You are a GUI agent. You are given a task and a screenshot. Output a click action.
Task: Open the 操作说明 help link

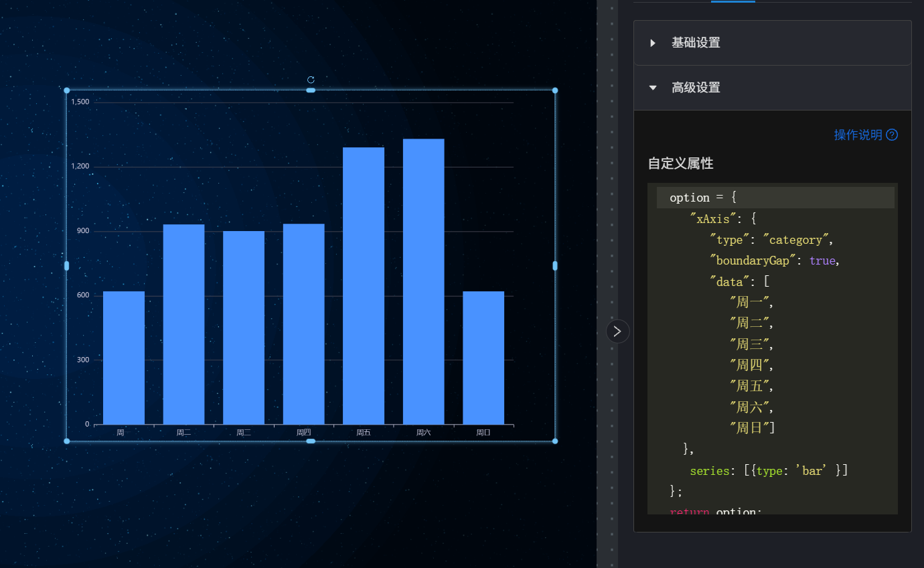(858, 135)
